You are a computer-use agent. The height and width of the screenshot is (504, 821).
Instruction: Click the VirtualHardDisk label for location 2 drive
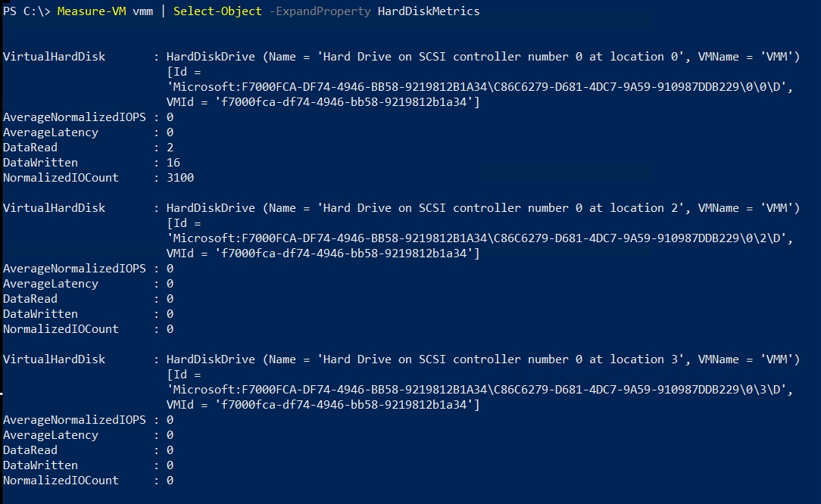point(55,208)
